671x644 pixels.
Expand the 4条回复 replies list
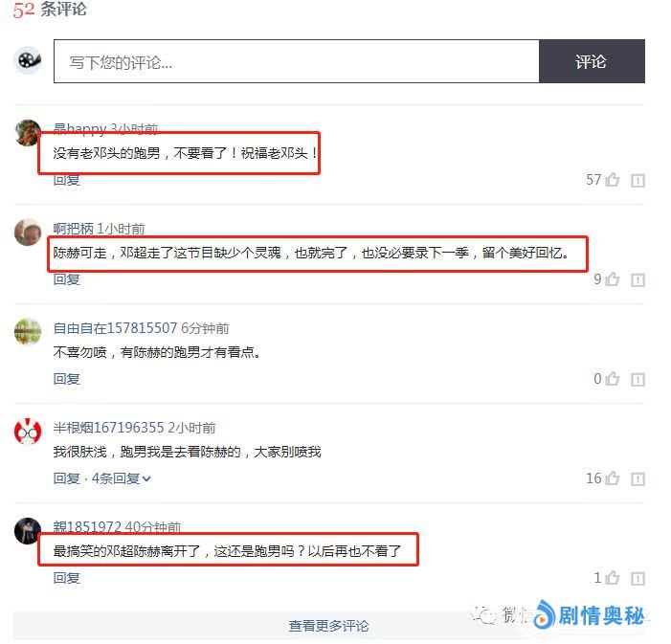point(122,478)
